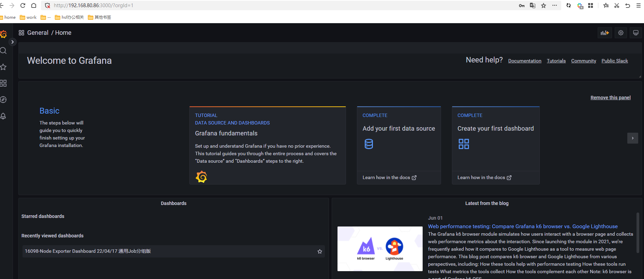Viewport: 644px width, 279px height.
Task: Click the three-dot more icon in address bar
Action: coord(554,5)
